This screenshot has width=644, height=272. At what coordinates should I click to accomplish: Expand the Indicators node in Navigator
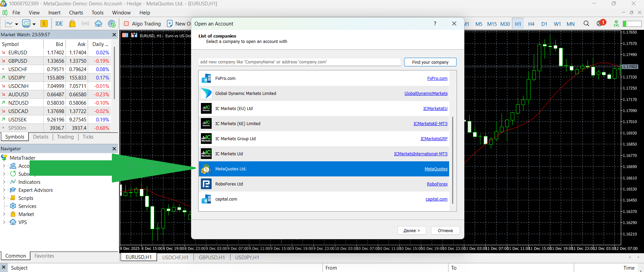tap(4, 182)
